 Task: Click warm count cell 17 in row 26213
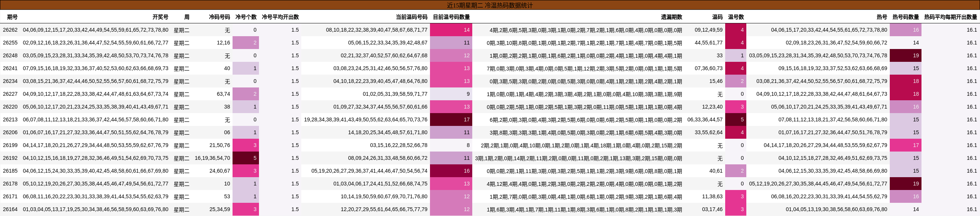click(x=451, y=119)
